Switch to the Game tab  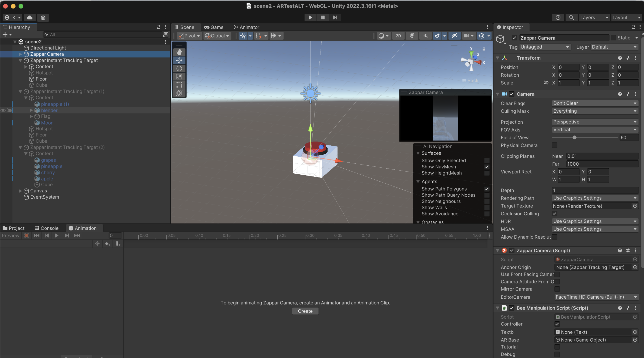[214, 27]
